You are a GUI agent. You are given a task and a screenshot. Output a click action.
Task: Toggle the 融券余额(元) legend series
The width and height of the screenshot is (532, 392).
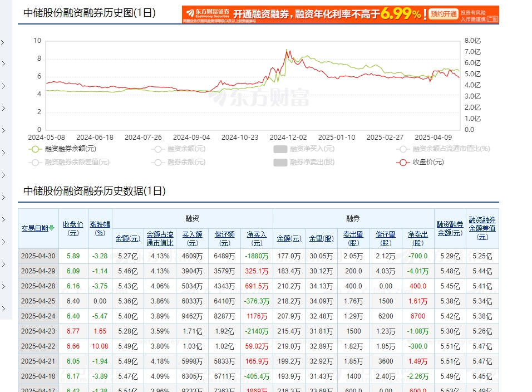(x=179, y=162)
